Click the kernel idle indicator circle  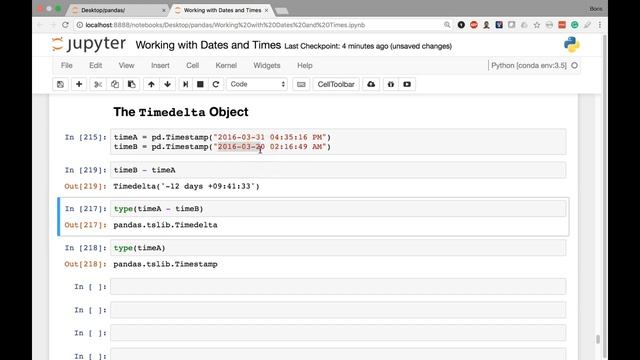point(574,65)
